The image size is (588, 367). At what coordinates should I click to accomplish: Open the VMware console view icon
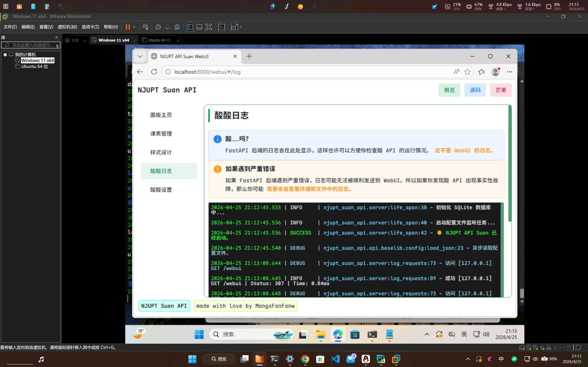click(x=222, y=27)
